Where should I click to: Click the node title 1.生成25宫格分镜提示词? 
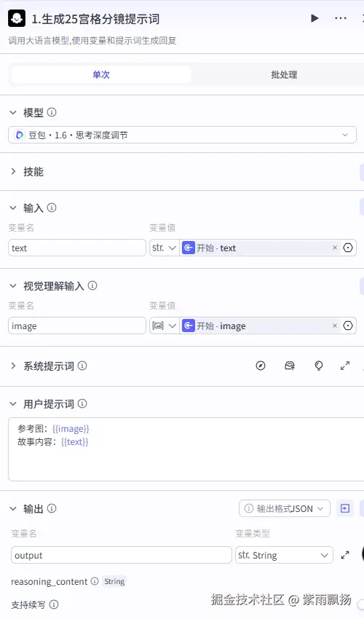[x=95, y=19]
